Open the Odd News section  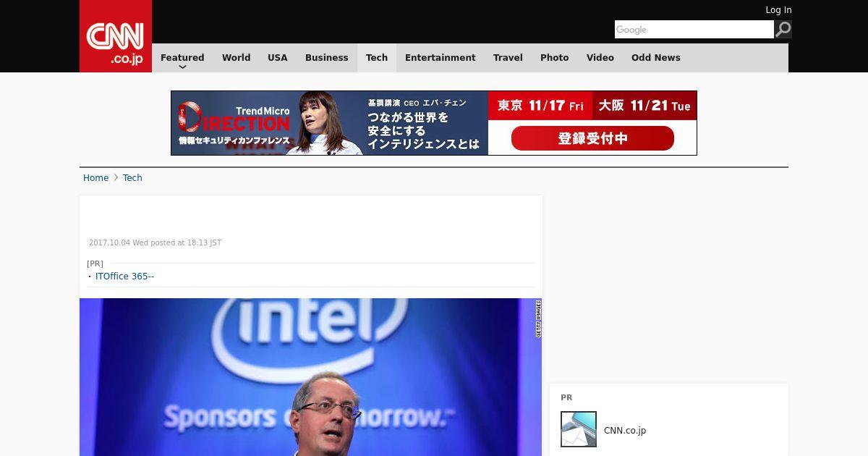(656, 58)
